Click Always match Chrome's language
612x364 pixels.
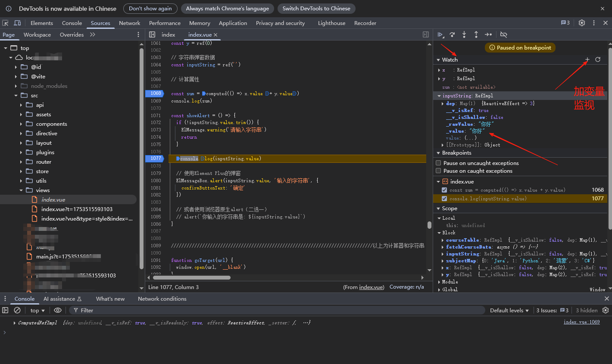[227, 9]
